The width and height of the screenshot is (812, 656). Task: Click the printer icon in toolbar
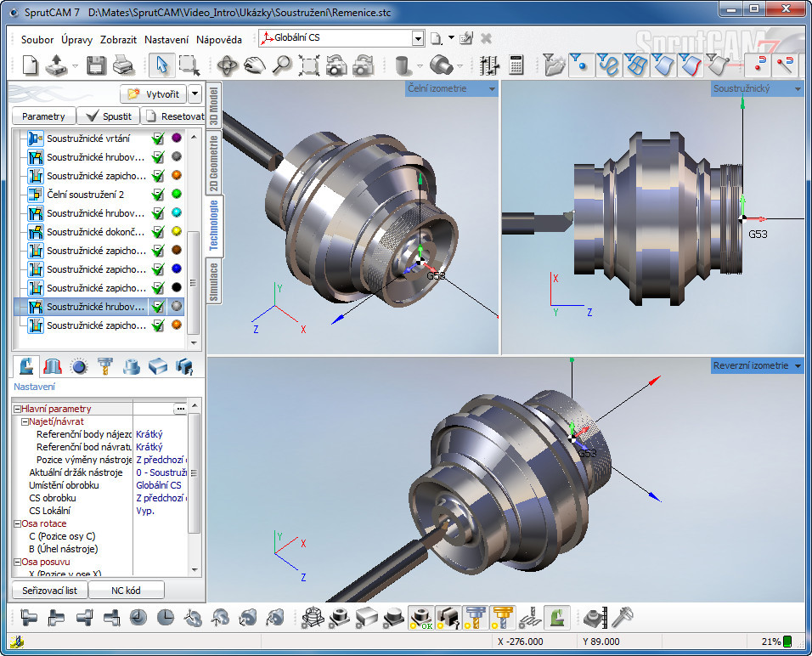coord(123,65)
